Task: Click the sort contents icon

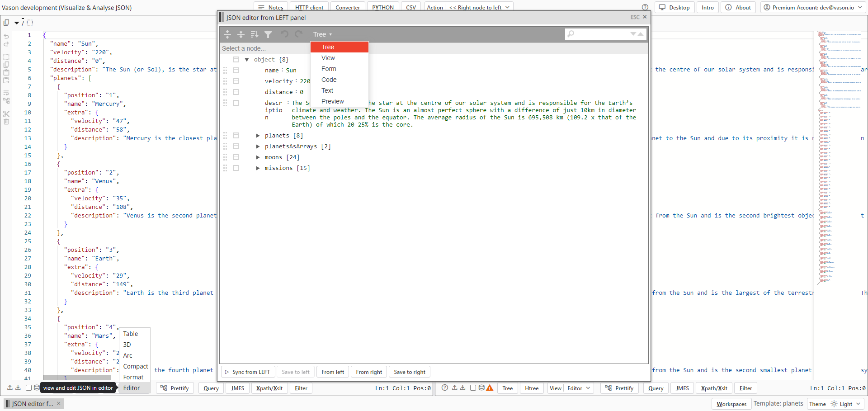Action: (x=255, y=34)
